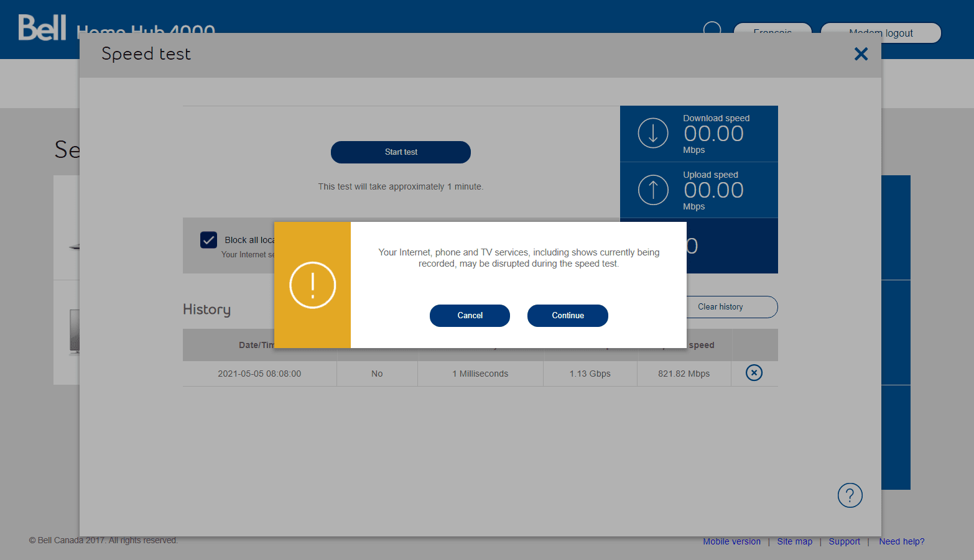Continue past the service disruption warning
The width and height of the screenshot is (974, 560).
pyautogui.click(x=567, y=315)
